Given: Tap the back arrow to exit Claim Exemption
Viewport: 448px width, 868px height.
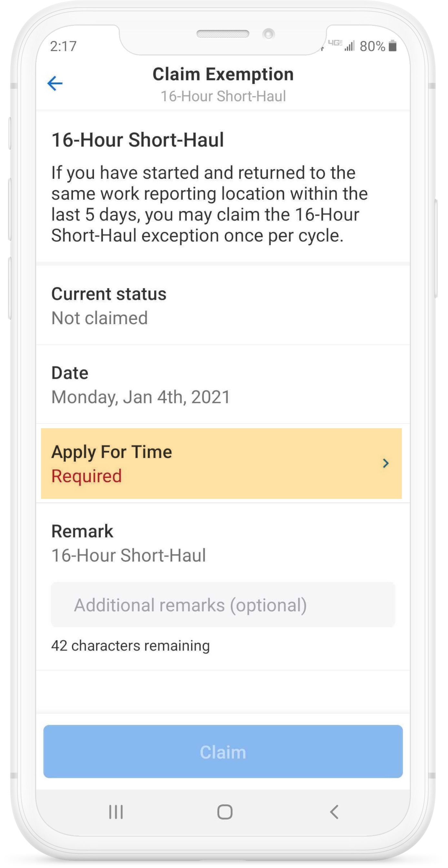Looking at the screenshot, I should point(55,83).
